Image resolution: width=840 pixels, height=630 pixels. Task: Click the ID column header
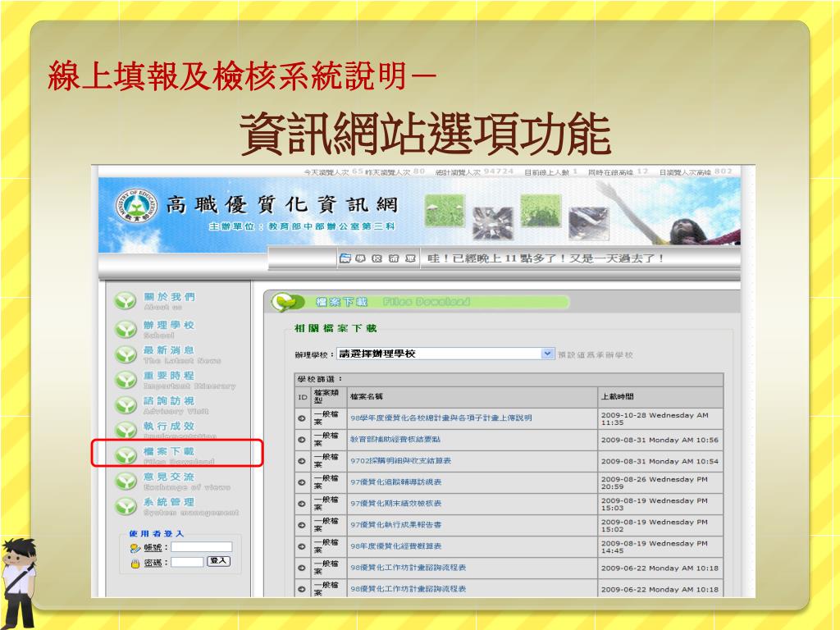coord(303,398)
